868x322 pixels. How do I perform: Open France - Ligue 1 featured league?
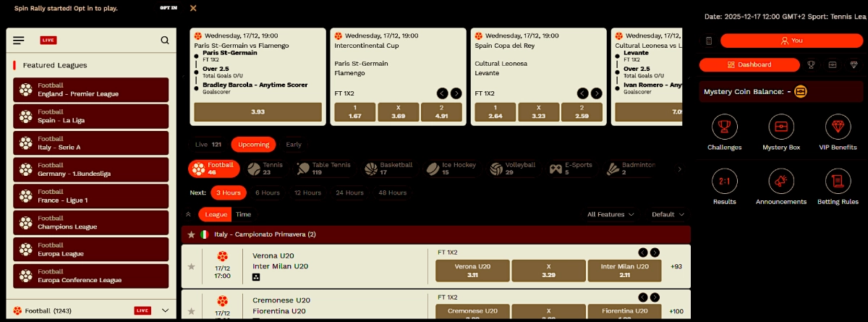coord(90,196)
